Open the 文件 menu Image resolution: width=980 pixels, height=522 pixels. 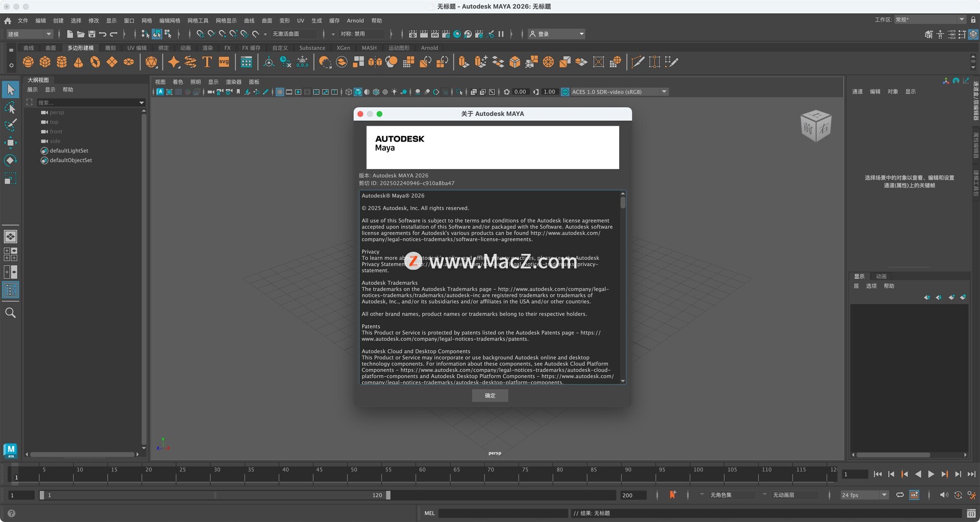click(x=23, y=21)
